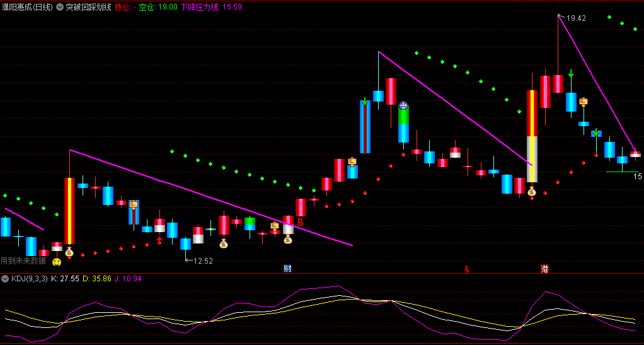Open the 突破回踩划线 indicator dropdown arrow

pyautogui.click(x=60, y=7)
